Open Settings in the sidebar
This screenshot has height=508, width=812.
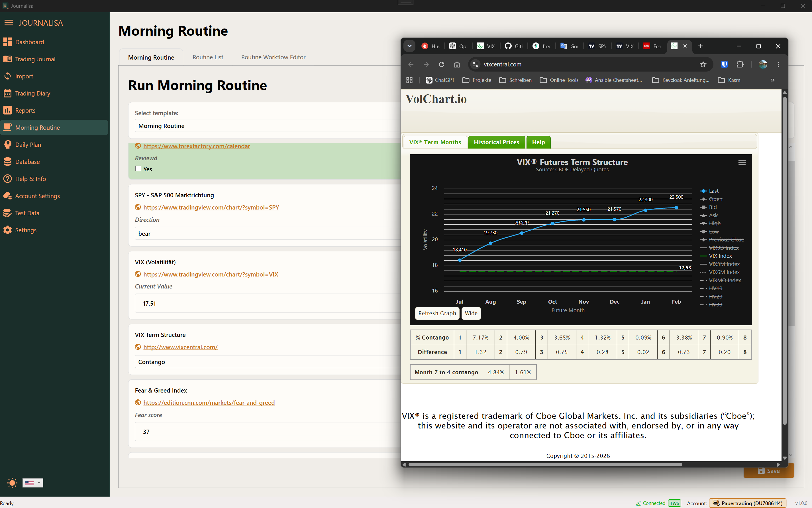54,230
